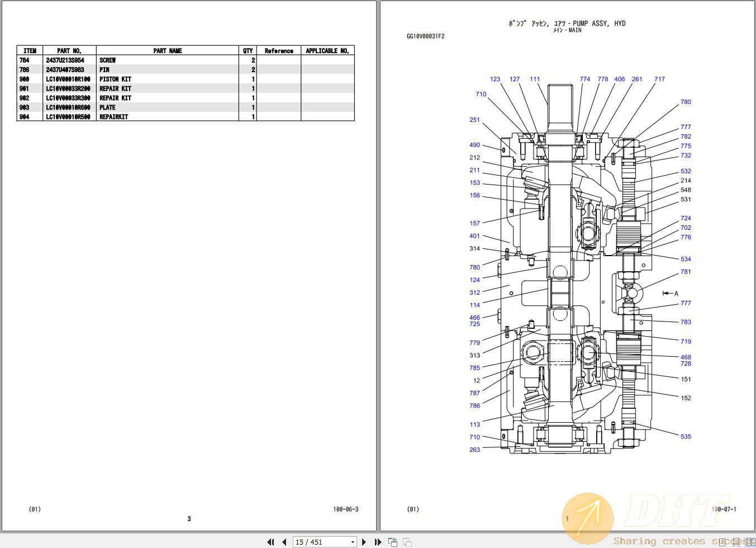Click the APPLICABLE NO. column header
The height and width of the screenshot is (548, 756).
[327, 51]
